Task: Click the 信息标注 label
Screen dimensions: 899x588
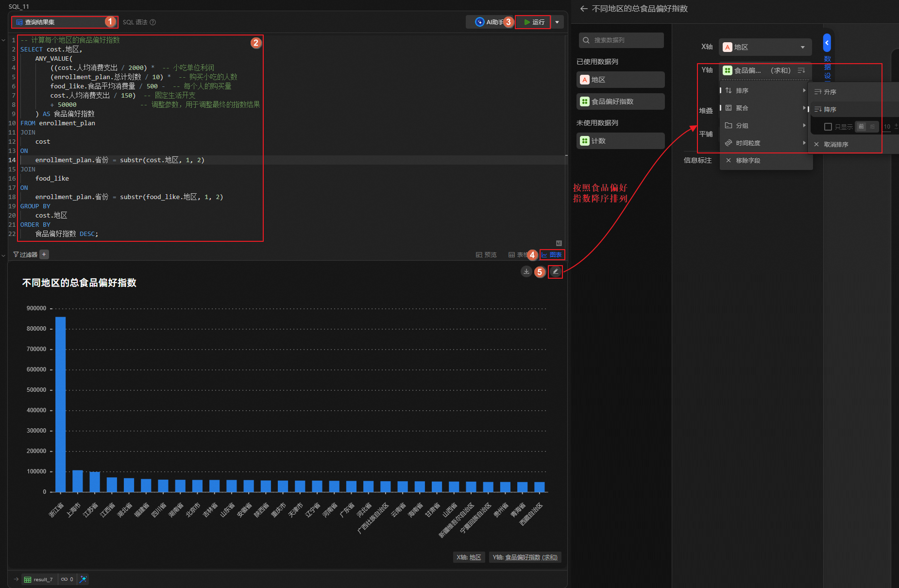Action: click(x=697, y=160)
